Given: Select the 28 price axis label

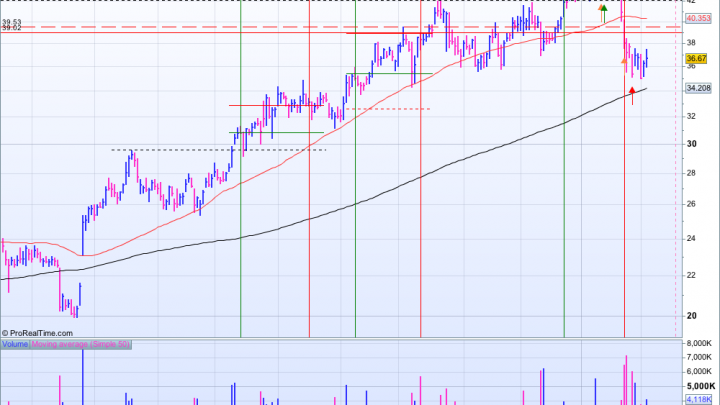Looking at the screenshot, I should (691, 173).
